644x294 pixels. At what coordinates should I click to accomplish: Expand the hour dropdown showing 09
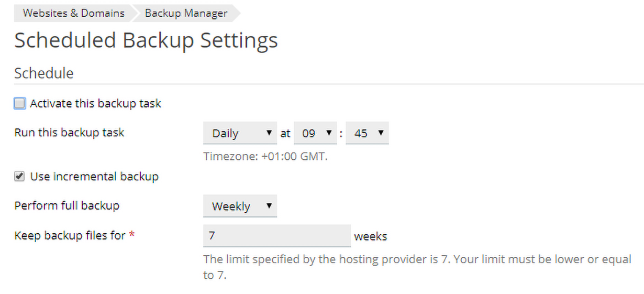[x=315, y=134]
